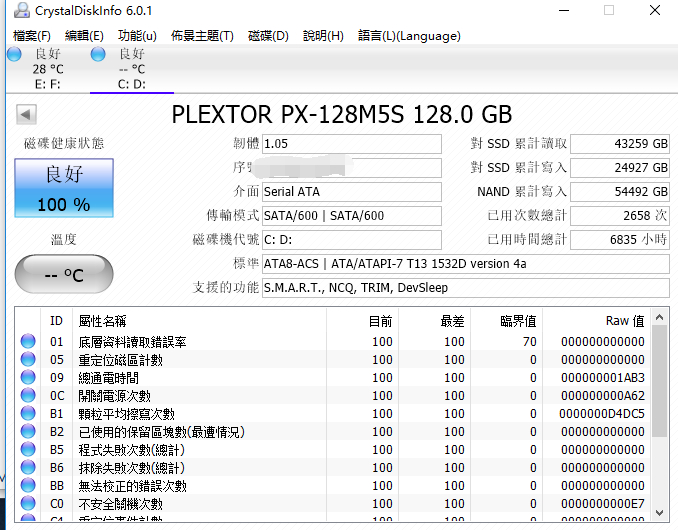Click status orb for attribute 01
The width and height of the screenshot is (678, 530).
28,341
